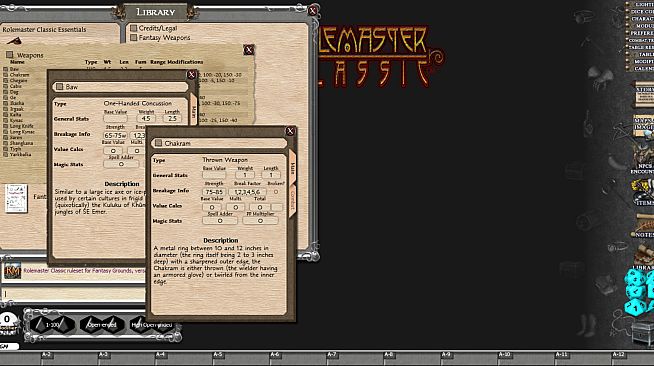The width and height of the screenshot is (654, 366).
Task: Select Main tab in Baw window
Action: 194,110
